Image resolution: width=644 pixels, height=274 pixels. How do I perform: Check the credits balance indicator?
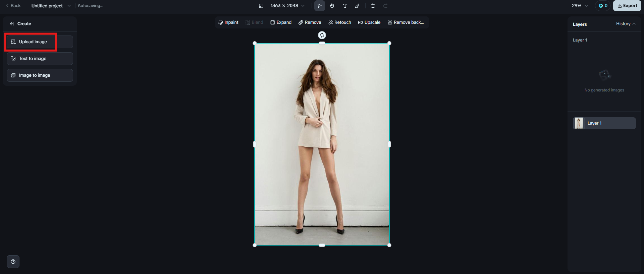coord(603,6)
